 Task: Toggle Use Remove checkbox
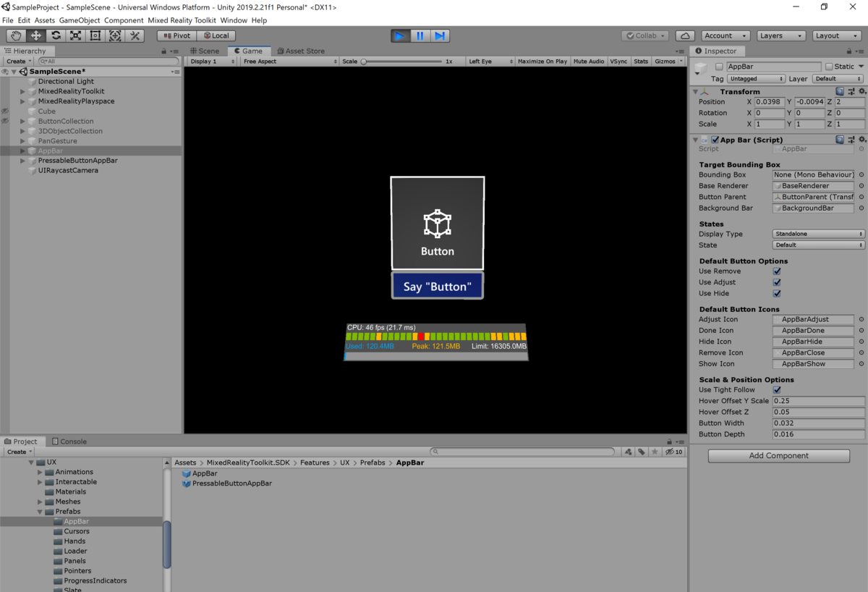pyautogui.click(x=777, y=271)
